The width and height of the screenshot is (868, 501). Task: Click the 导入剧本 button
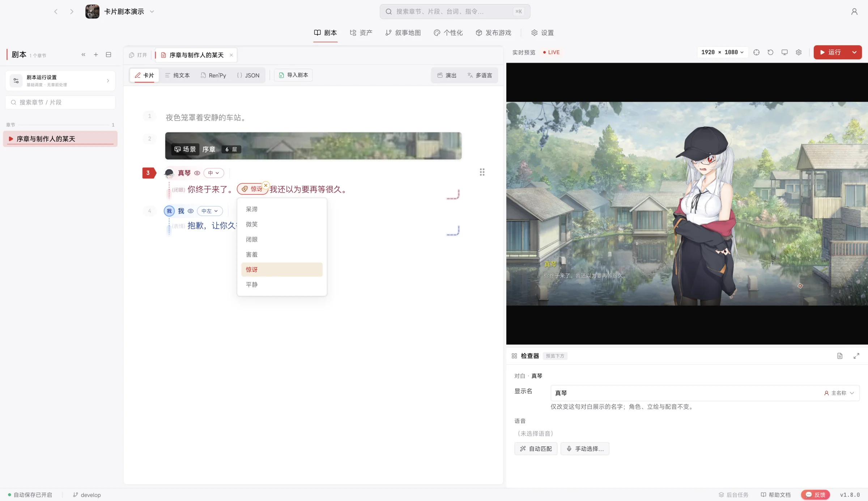pos(293,75)
